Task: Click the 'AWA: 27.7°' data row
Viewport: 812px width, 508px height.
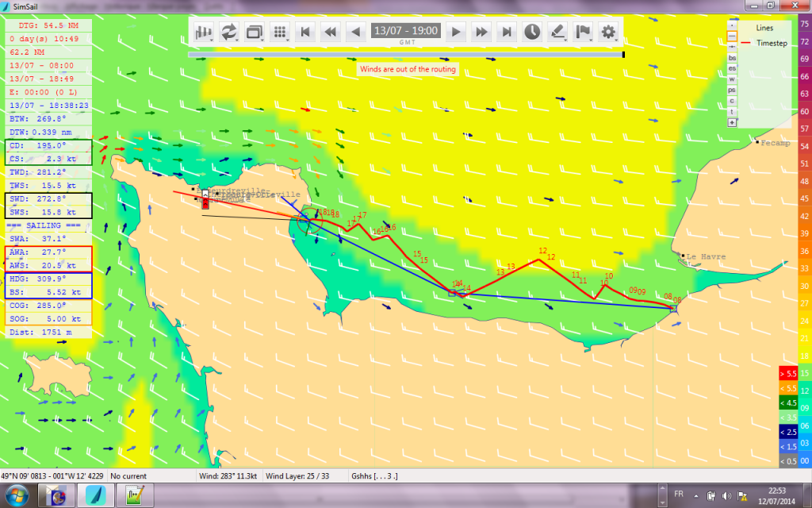Action: [48, 252]
